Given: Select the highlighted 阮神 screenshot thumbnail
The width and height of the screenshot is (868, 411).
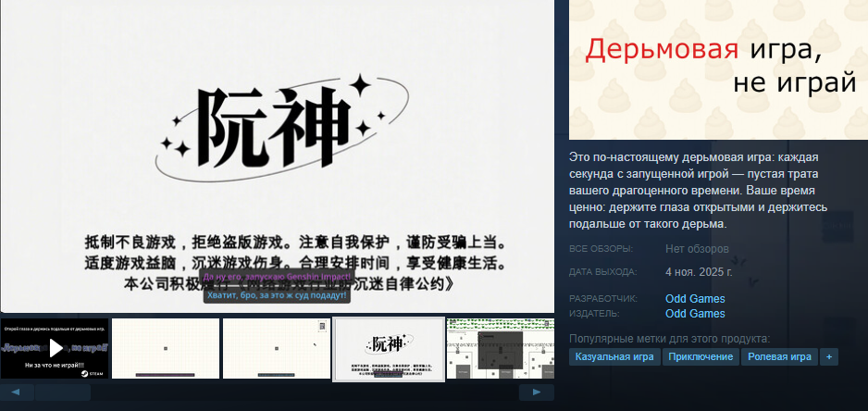Looking at the screenshot, I should pos(387,348).
